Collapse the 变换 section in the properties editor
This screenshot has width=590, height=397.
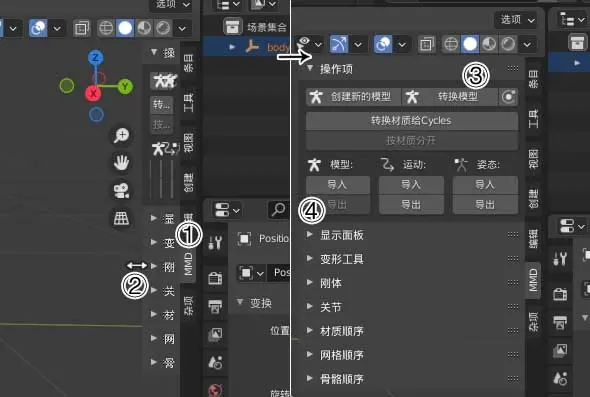click(x=240, y=302)
